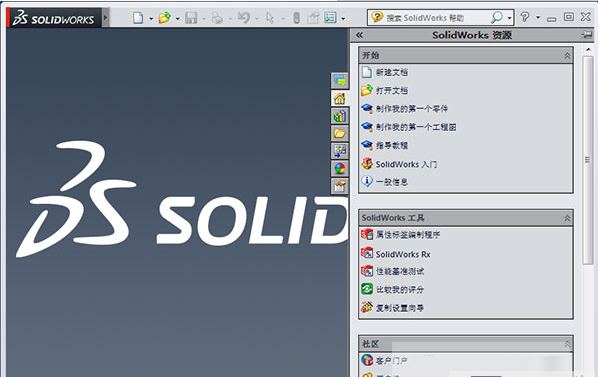Open the search type dropdown arrow
This screenshot has height=377, width=598.
point(510,18)
